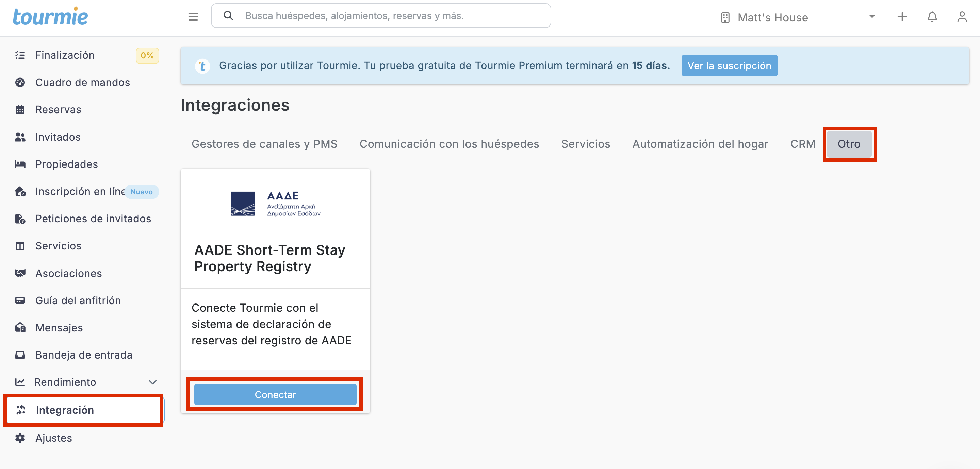Viewport: 980px width, 469px height.
Task: Open Cuadro de mandos dashboard icon
Action: click(x=20, y=83)
